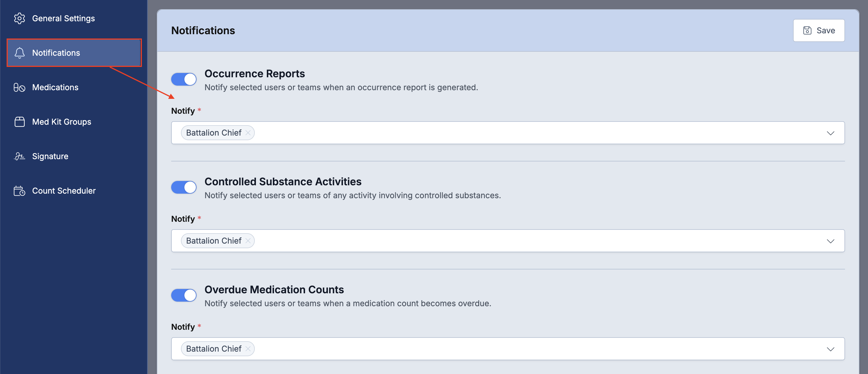Toggle off Occurrence Reports notifications
The height and width of the screenshot is (374, 868).
pos(184,79)
